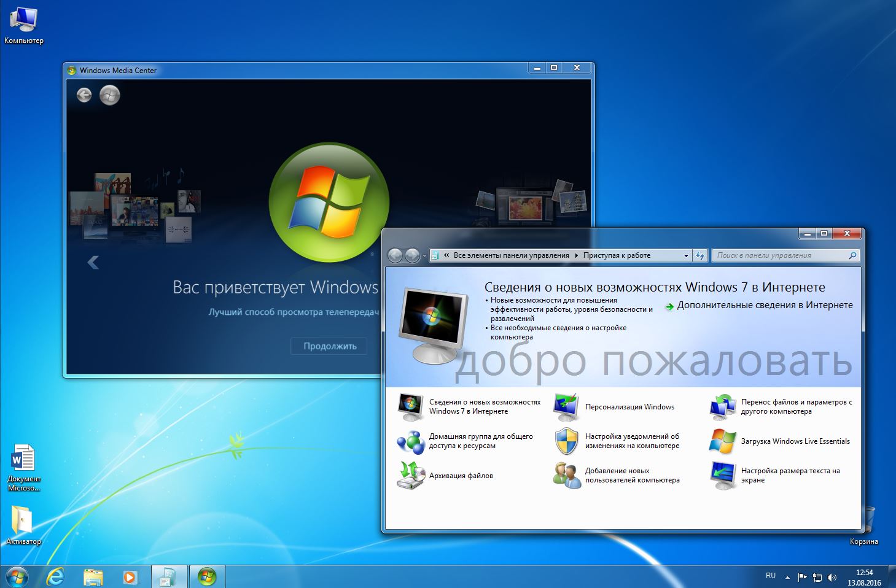
Task: Click the Media Center green start logo button
Action: tap(110, 95)
